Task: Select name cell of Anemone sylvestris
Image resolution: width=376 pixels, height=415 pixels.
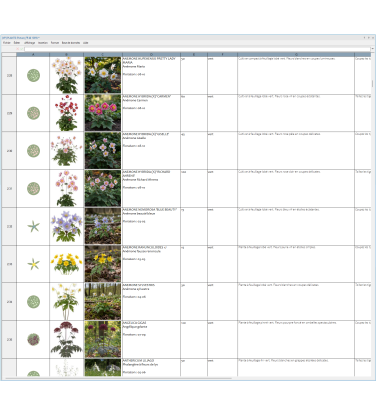Action: point(151,302)
